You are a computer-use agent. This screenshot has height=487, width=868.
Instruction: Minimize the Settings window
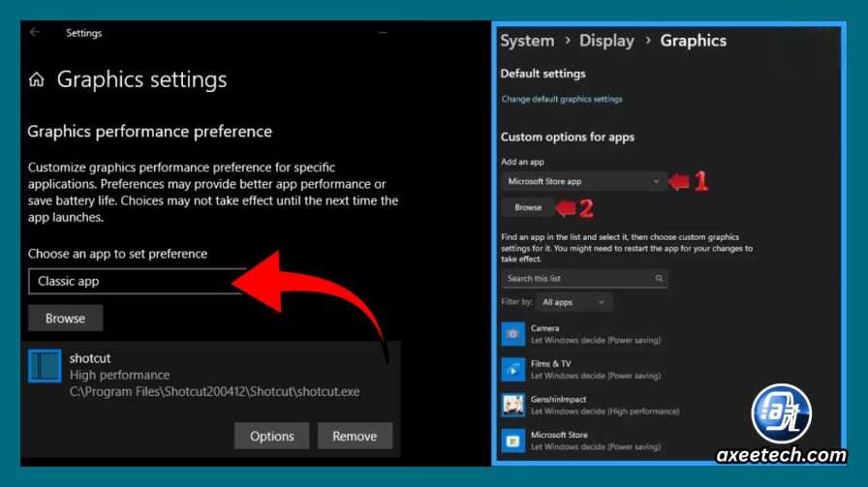[x=383, y=33]
